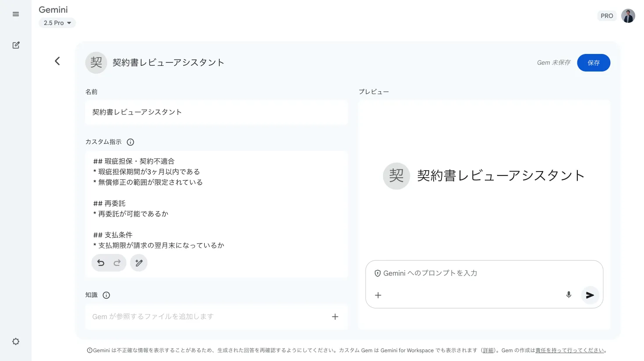Click the large preview Gem avatar
The height and width of the screenshot is (361, 644).
click(396, 176)
